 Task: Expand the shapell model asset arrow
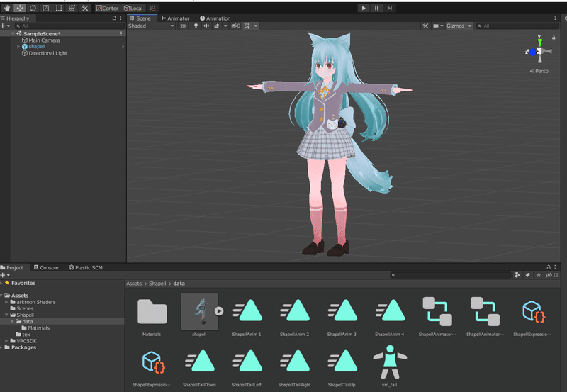click(219, 311)
